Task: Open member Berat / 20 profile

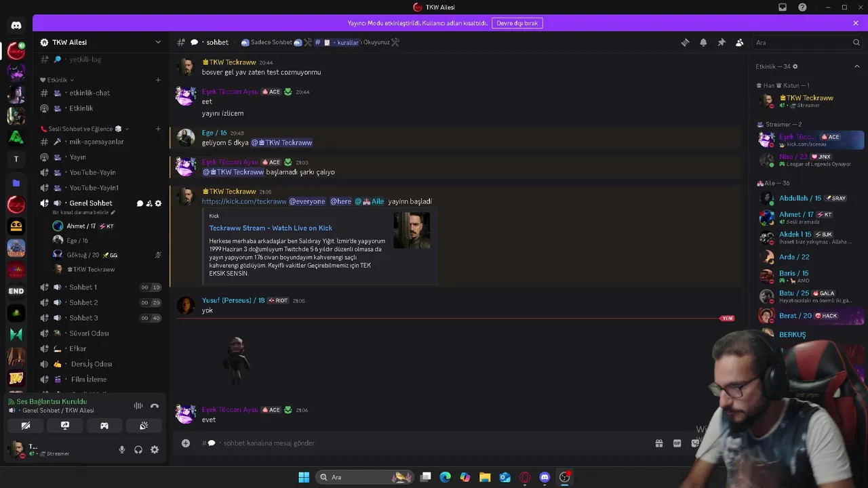Action: point(810,316)
